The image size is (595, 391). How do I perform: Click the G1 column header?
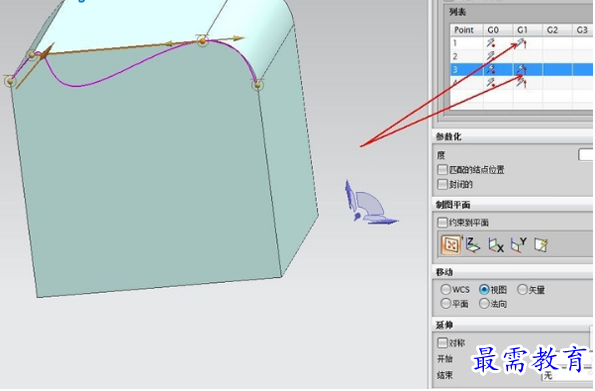click(x=527, y=30)
